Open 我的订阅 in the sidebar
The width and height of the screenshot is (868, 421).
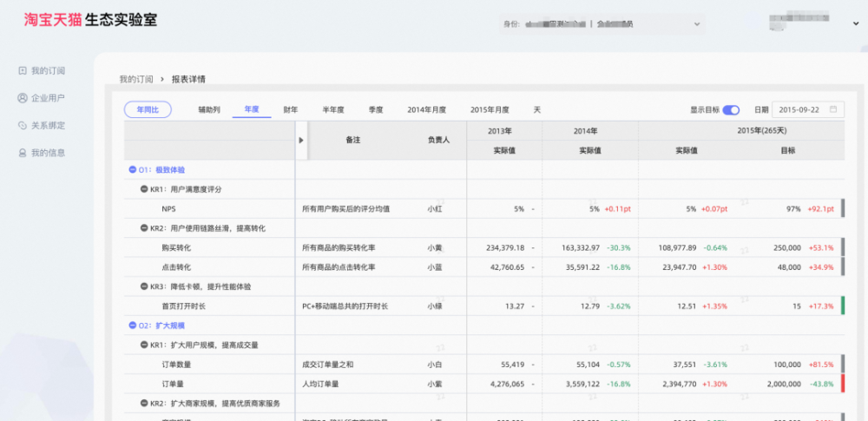(48, 70)
